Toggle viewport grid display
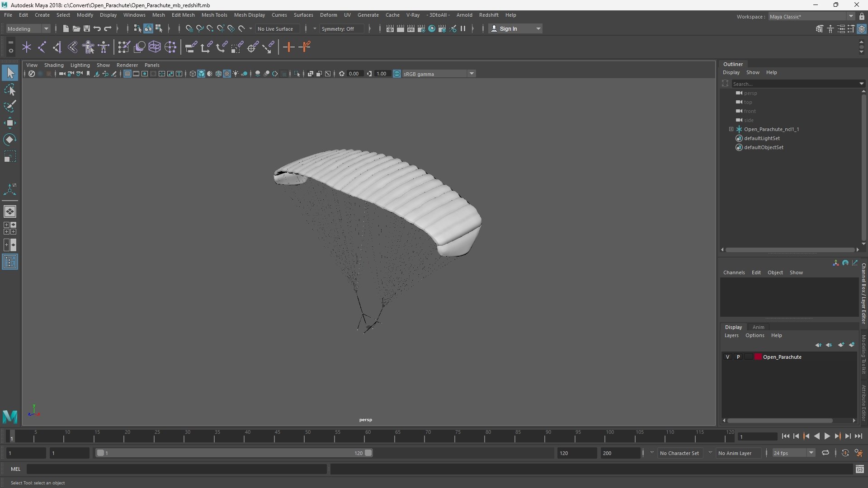The image size is (868, 488). pyautogui.click(x=127, y=74)
